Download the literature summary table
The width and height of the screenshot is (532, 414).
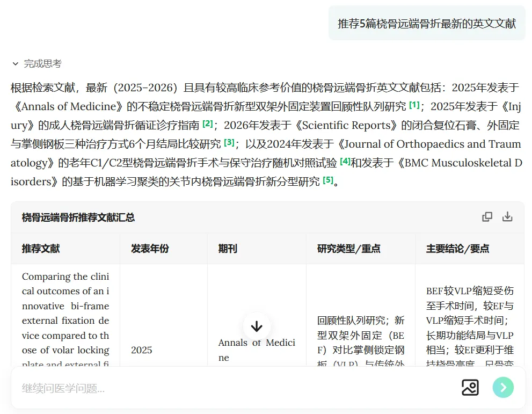click(507, 217)
